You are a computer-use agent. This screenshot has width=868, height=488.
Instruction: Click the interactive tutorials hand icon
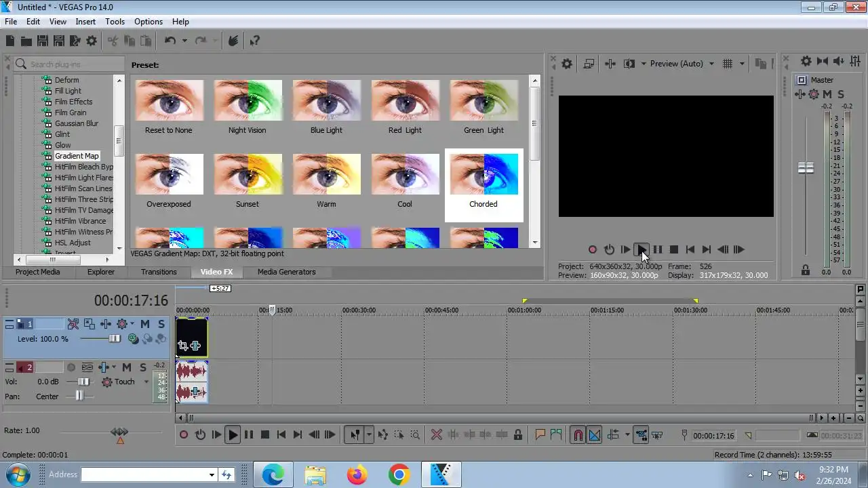(x=233, y=41)
